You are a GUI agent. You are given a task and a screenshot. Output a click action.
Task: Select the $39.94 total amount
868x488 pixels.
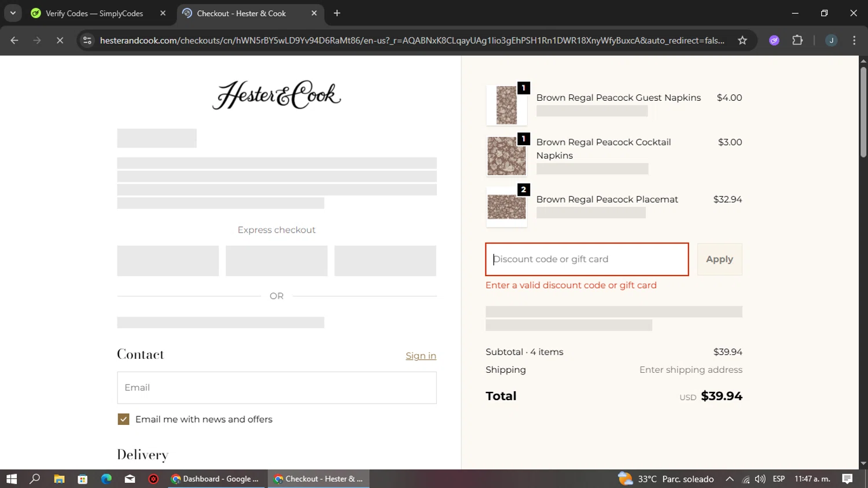pyautogui.click(x=722, y=396)
